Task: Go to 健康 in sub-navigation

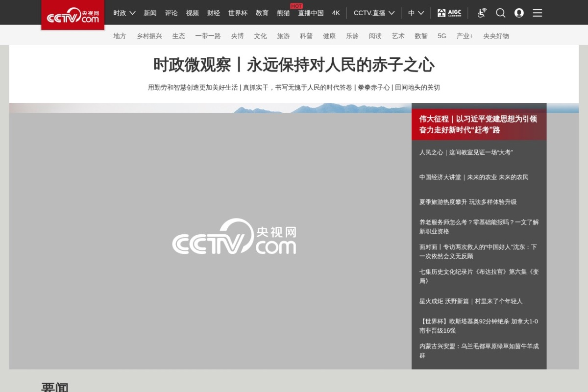Action: (329, 36)
